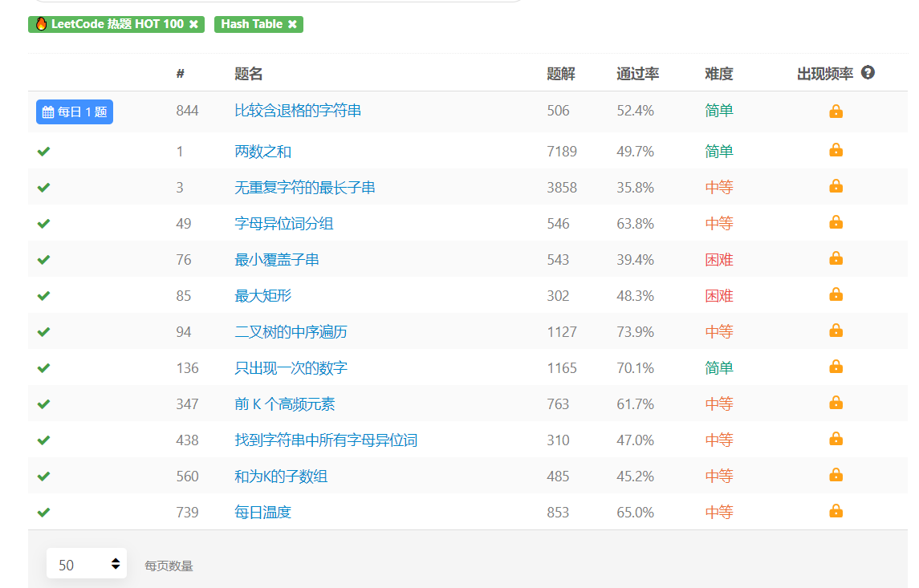Click solved checkmark for problem 136

(x=43, y=367)
